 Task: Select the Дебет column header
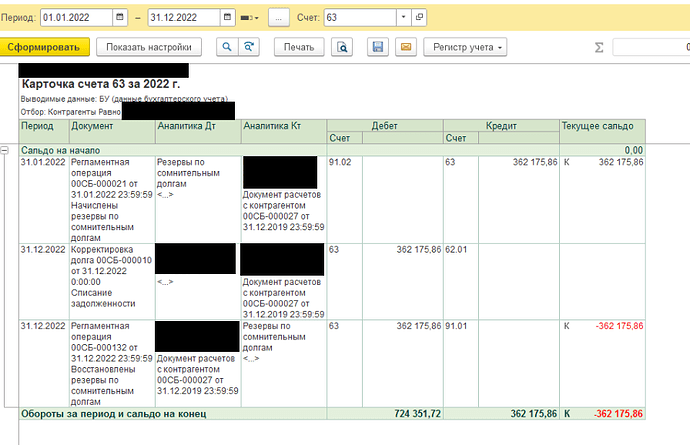[385, 125]
